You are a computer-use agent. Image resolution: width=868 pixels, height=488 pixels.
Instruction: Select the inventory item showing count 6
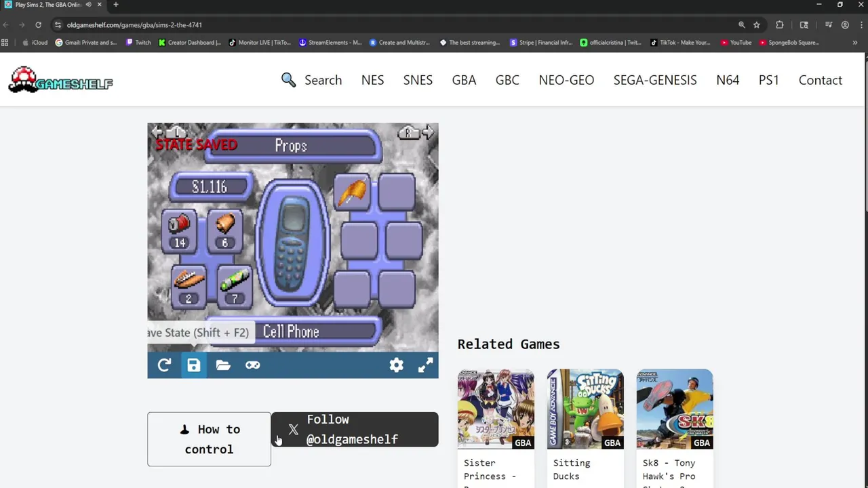pos(224,230)
